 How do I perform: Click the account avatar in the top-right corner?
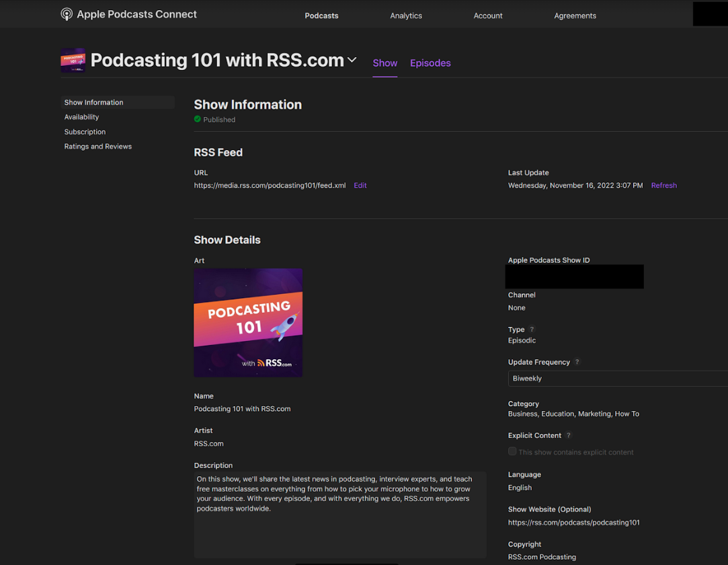coord(710,13)
